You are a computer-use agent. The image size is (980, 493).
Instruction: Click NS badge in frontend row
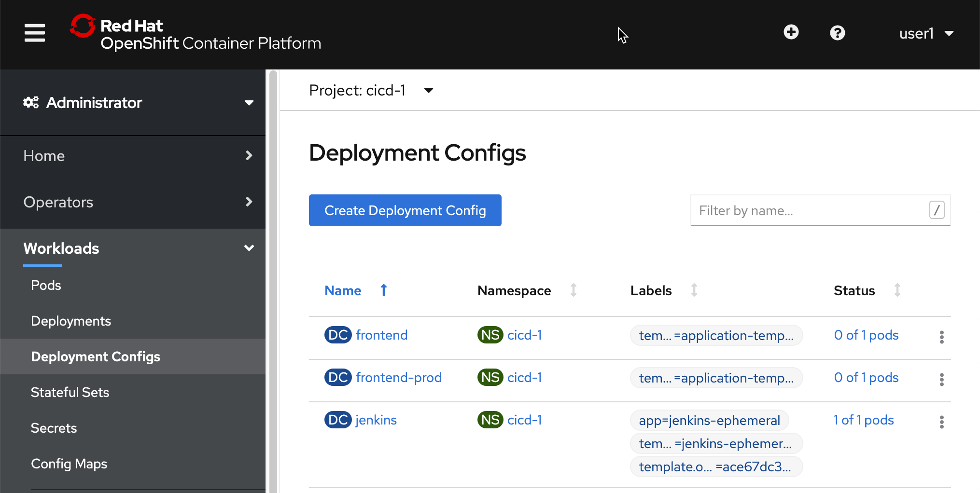pos(490,335)
